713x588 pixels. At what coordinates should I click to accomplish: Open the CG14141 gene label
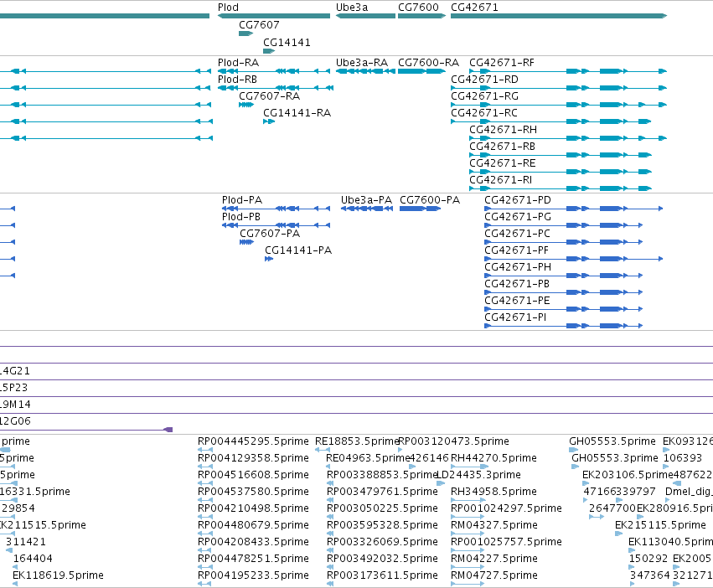287,42
